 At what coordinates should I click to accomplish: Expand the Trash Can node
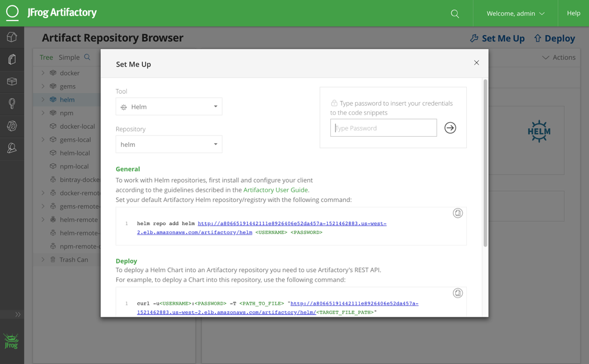click(43, 259)
